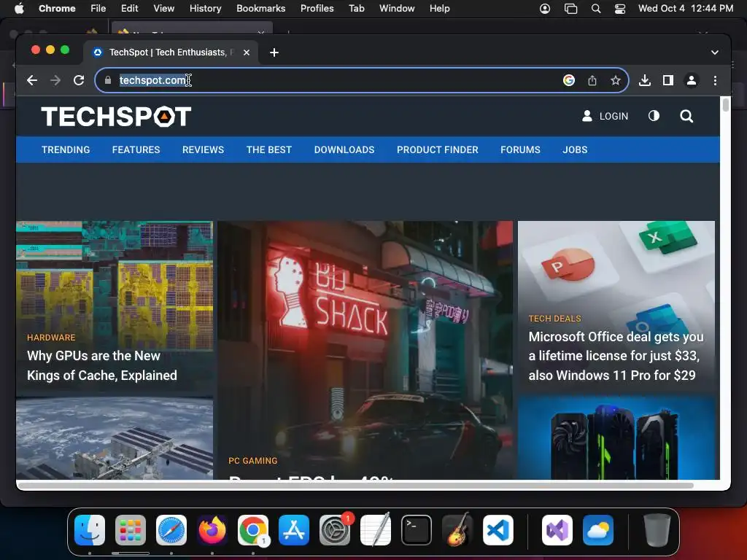Open the Chrome profile avatar
The width and height of the screenshot is (747, 560).
coord(692,80)
